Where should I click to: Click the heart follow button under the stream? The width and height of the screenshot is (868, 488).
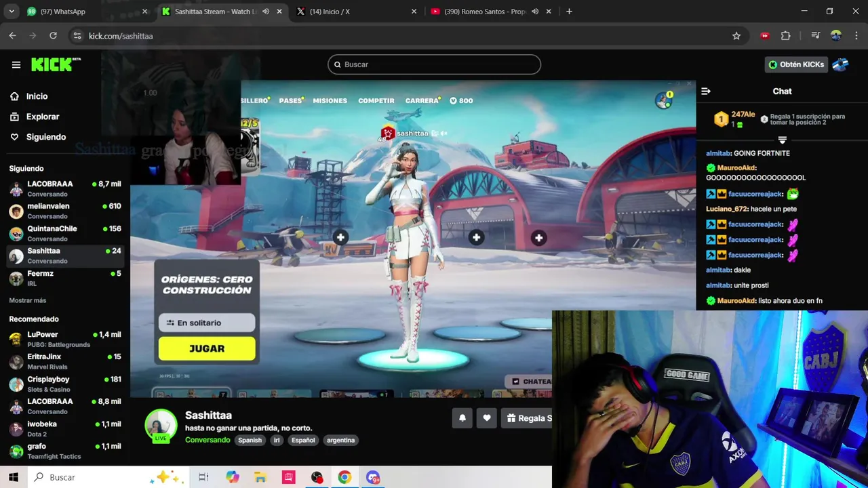click(487, 418)
